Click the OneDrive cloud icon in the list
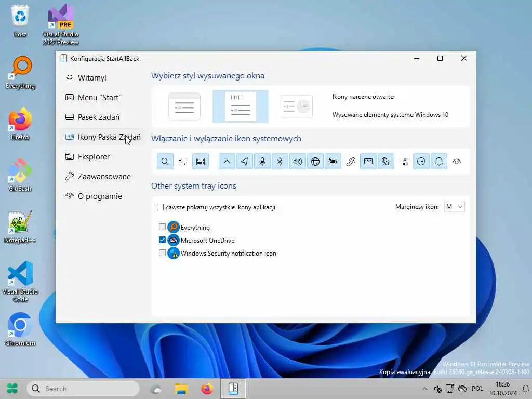532x399 pixels. point(174,240)
